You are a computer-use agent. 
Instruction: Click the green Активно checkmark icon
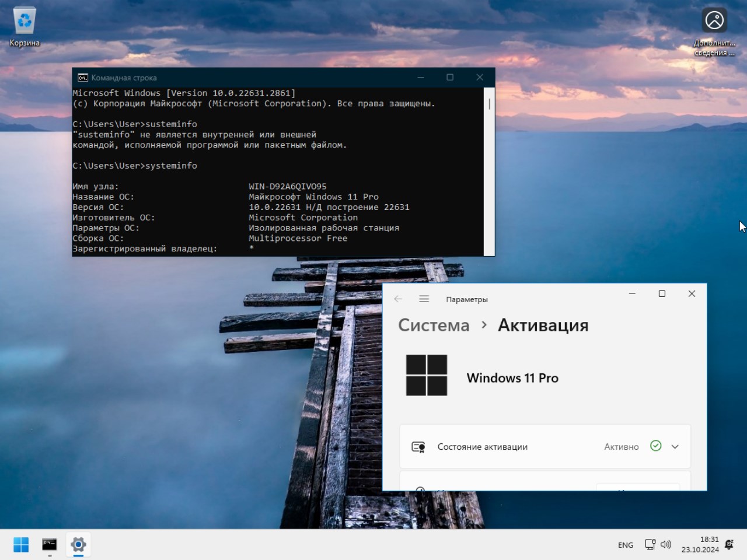[656, 446]
